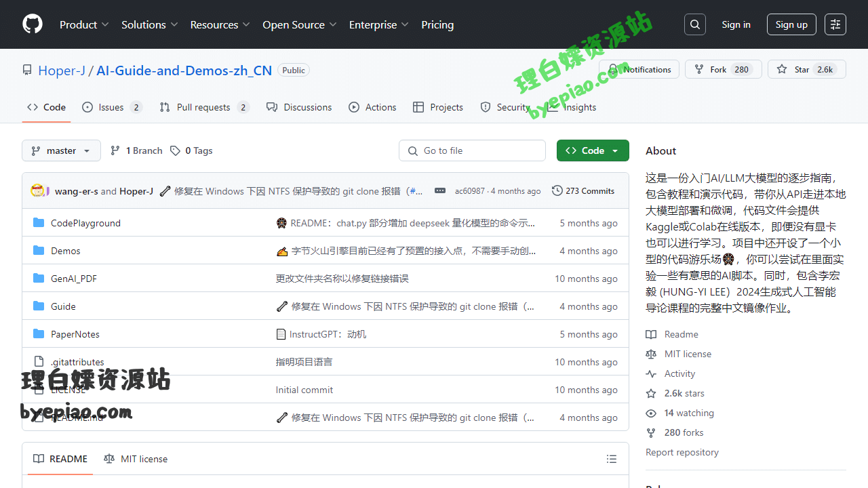
Task: Switch to the Actions tab
Action: [372, 107]
